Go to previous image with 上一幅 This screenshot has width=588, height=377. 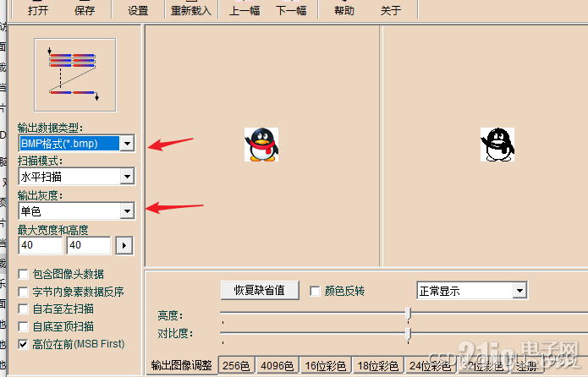[x=245, y=9]
